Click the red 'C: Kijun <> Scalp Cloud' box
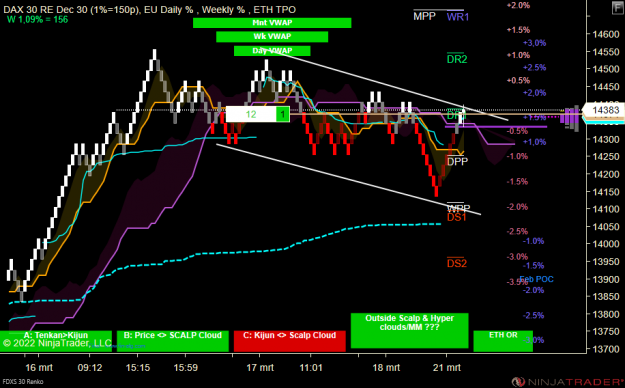Screen dimensions: 625x388 click(x=289, y=341)
